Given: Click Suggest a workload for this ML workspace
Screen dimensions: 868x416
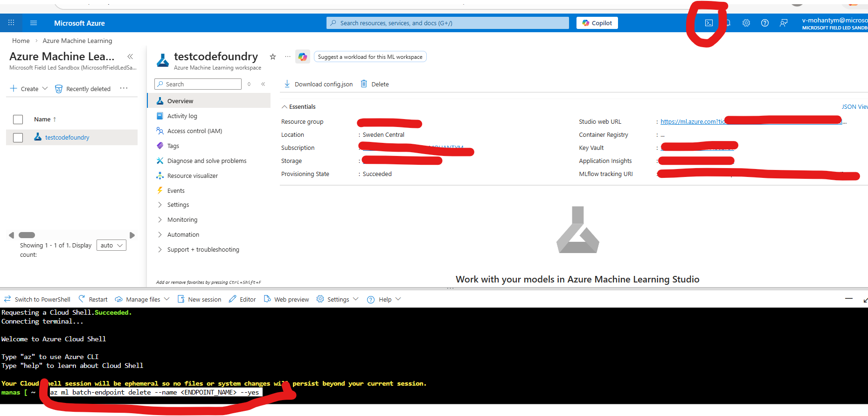Looking at the screenshot, I should point(370,57).
